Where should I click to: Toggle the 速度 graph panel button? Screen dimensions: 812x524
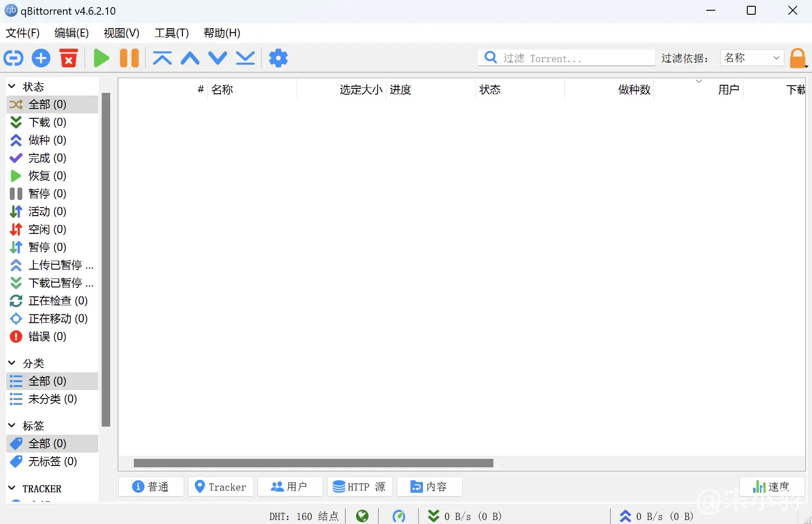click(772, 487)
